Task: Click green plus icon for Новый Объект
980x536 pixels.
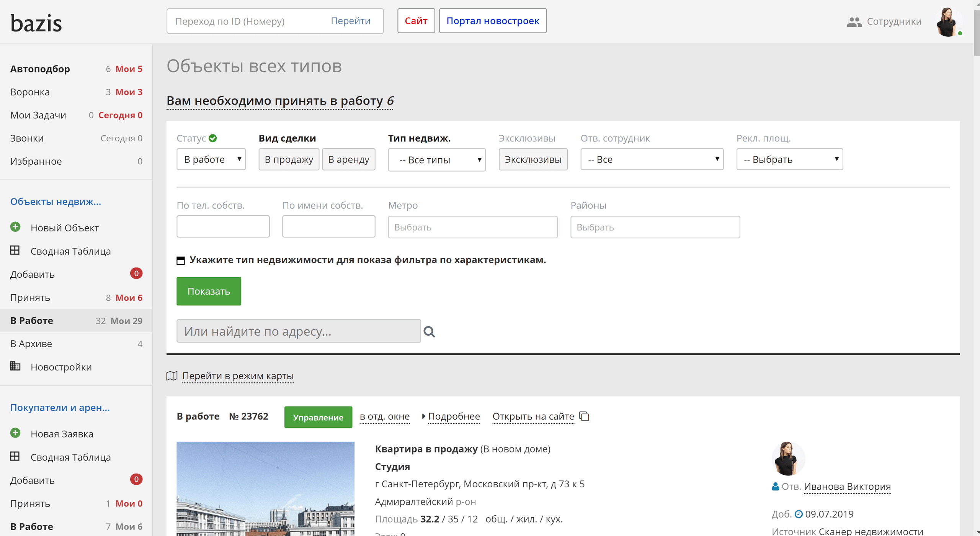Action: tap(15, 227)
